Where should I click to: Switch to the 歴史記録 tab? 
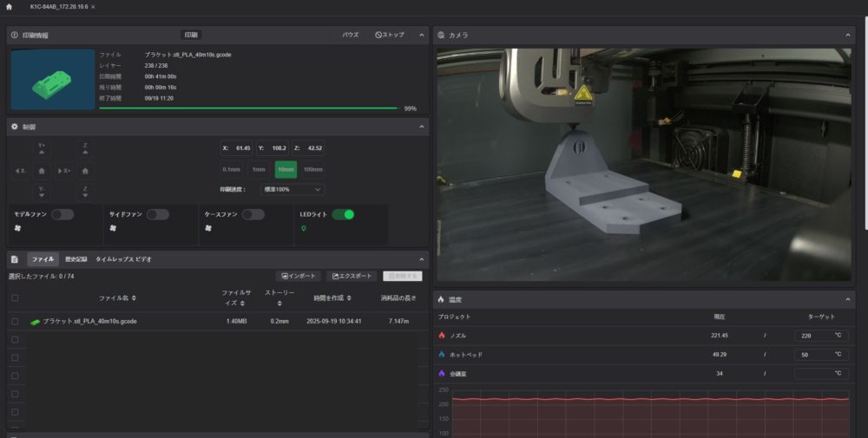[x=76, y=259]
